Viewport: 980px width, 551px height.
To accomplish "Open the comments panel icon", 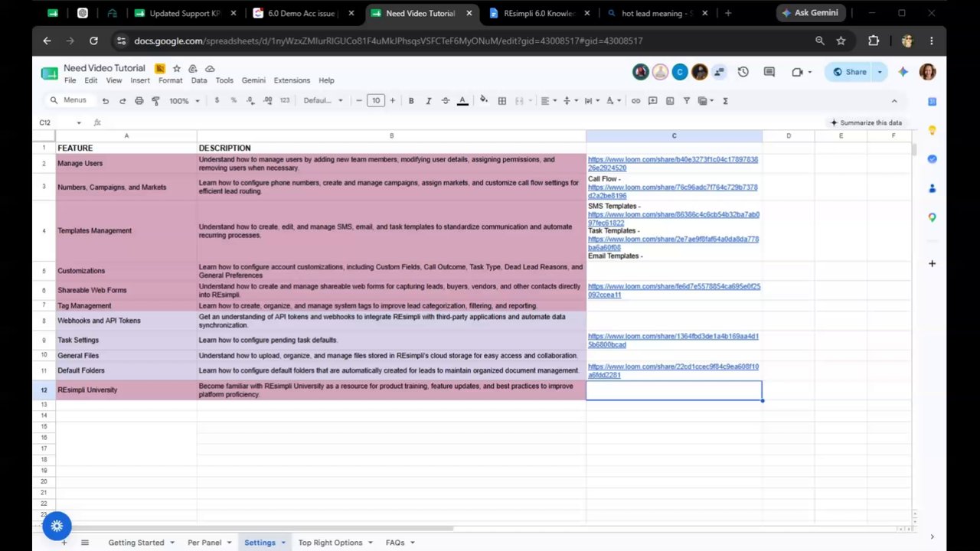I will (769, 72).
